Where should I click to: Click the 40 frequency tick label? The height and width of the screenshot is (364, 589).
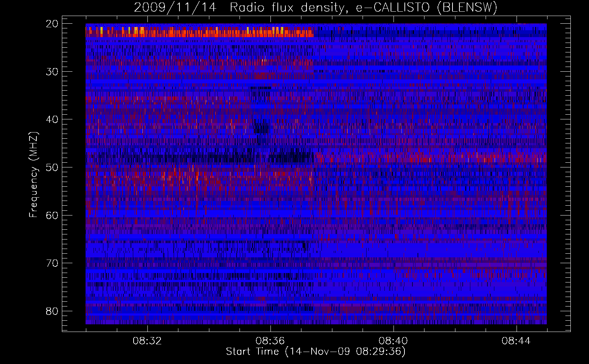[52, 120]
